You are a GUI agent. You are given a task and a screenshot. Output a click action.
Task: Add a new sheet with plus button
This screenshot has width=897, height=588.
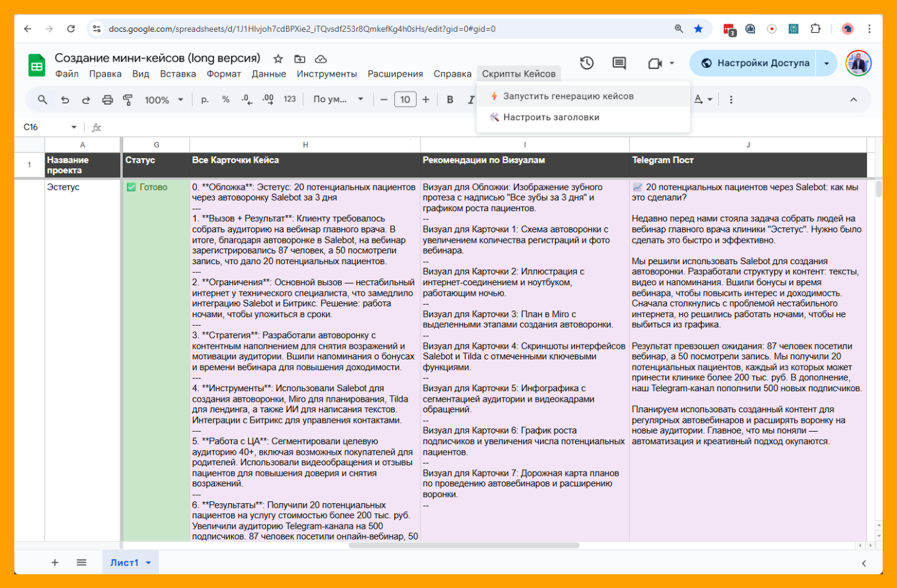(x=55, y=562)
